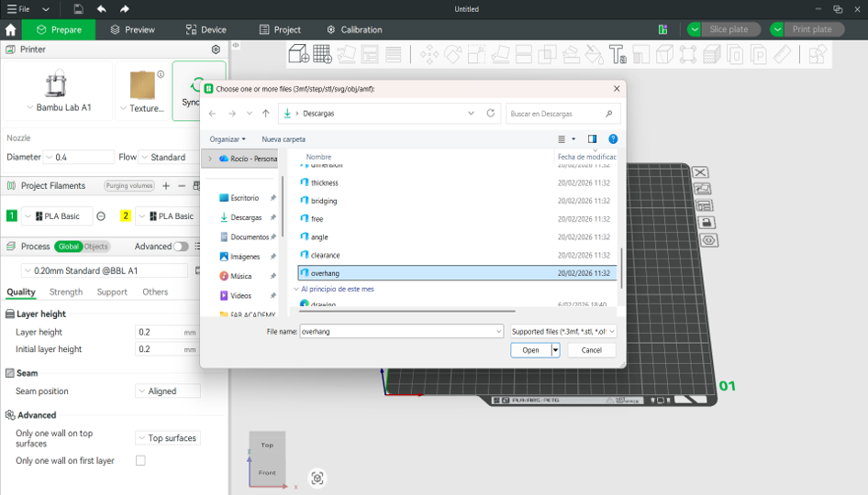Switch process mode to Objects
The height and width of the screenshot is (495, 868).
(x=96, y=247)
